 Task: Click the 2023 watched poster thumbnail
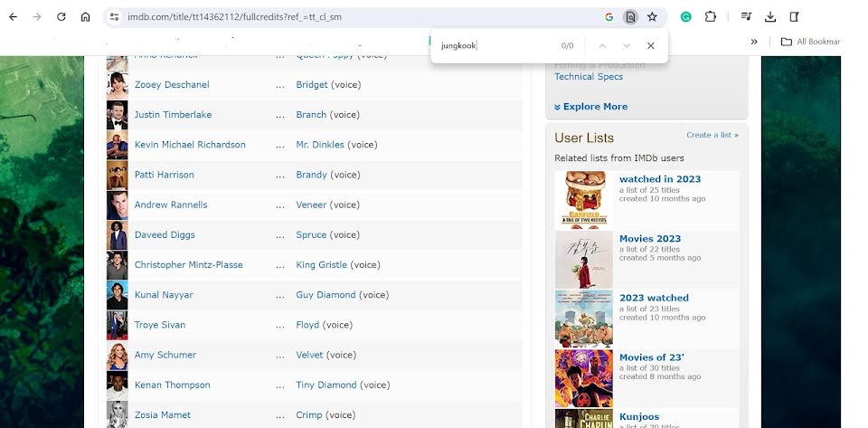[x=584, y=319]
